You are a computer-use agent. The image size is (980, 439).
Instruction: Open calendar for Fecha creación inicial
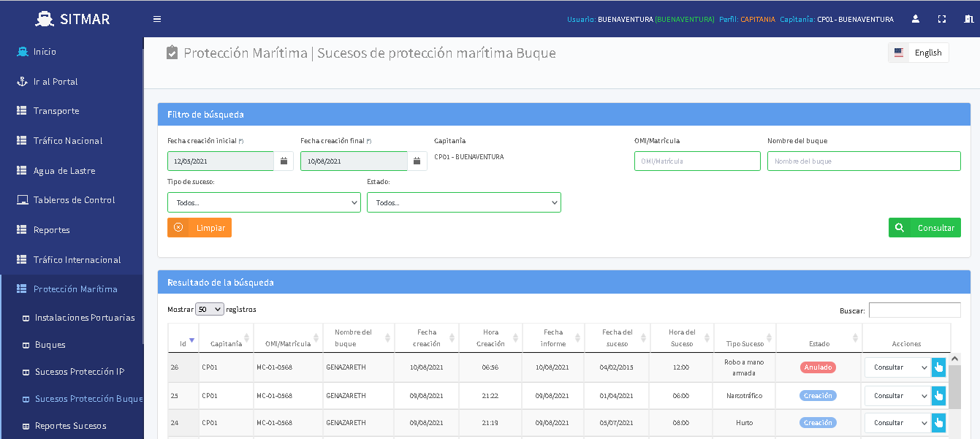pos(284,161)
